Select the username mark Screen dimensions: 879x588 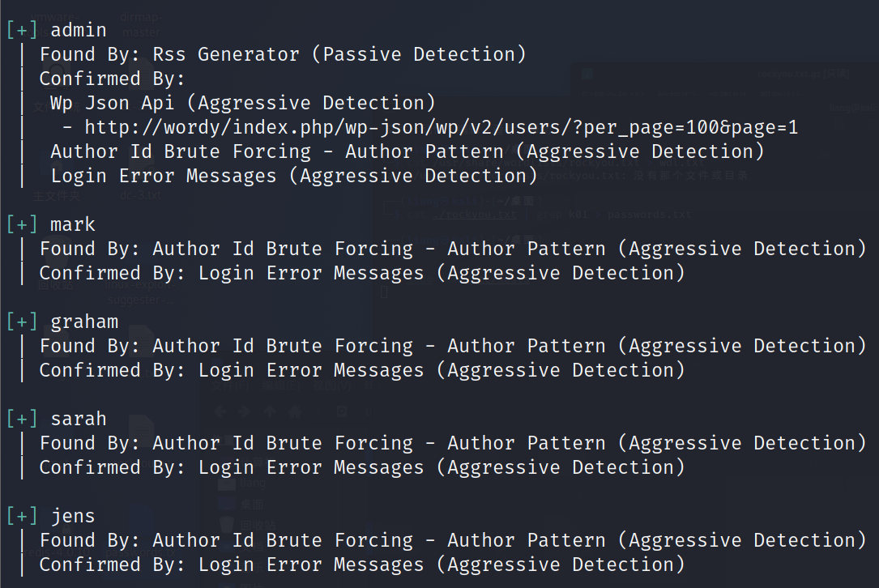point(72,224)
